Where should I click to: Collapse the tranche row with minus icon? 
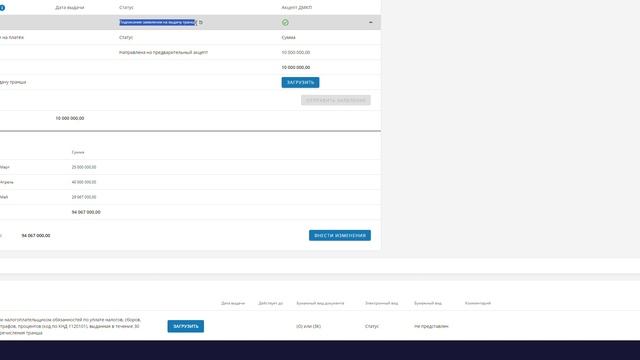(x=371, y=22)
